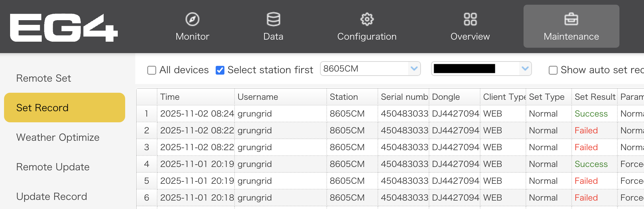The image size is (644, 209).
Task: Click the Overview grid icon
Action: [470, 19]
